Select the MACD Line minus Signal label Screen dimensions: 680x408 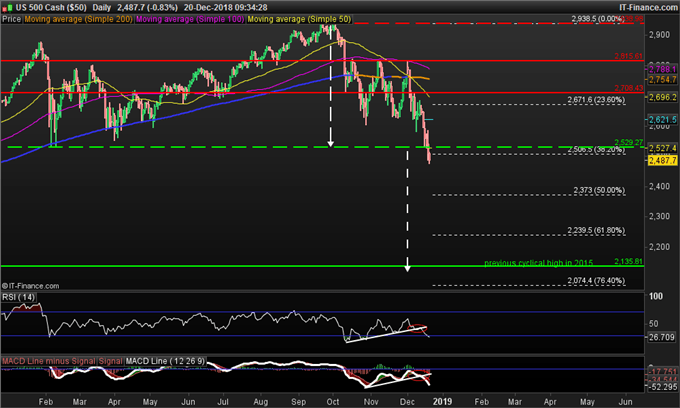[49, 361]
